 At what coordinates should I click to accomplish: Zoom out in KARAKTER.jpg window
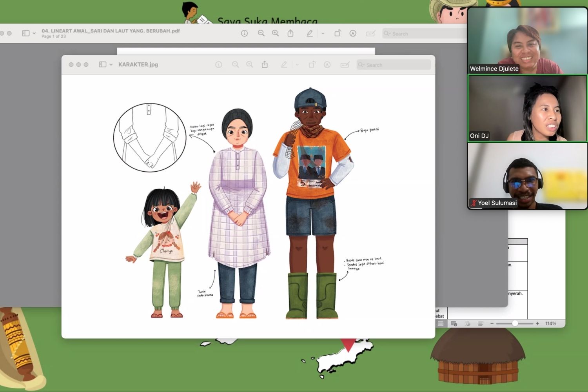coord(235,65)
